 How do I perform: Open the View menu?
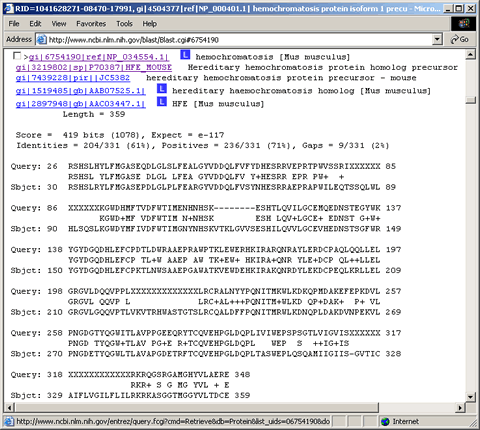coord(59,24)
